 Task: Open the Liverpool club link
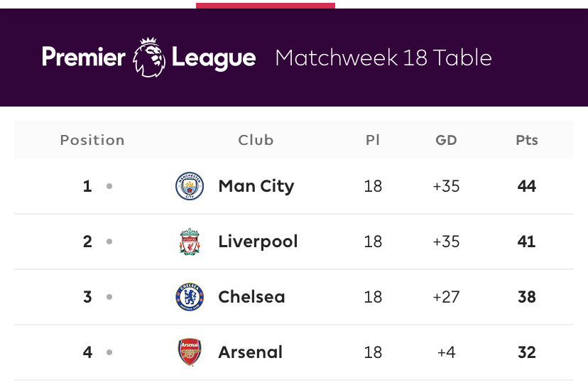coord(258,242)
